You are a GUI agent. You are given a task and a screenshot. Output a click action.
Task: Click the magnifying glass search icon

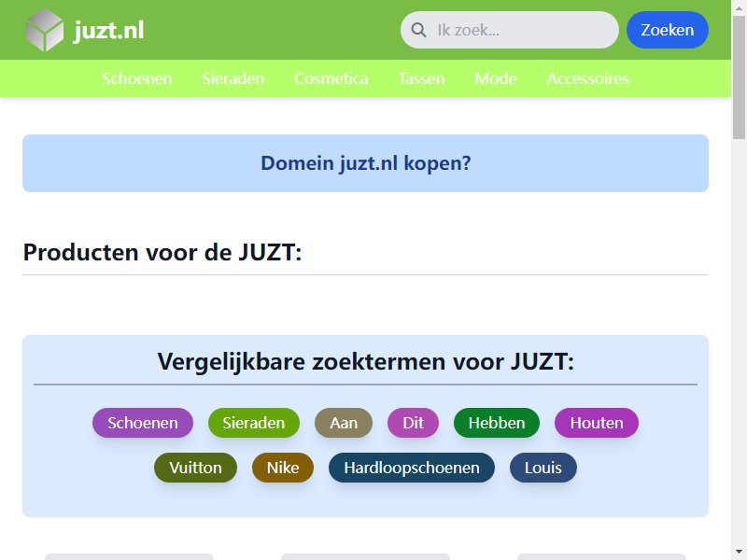pyautogui.click(x=418, y=30)
